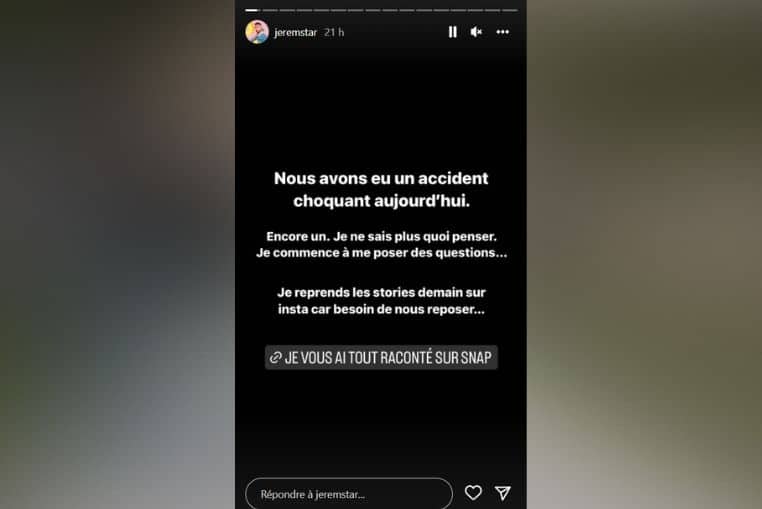Viewport: 762px width, 509px height.
Task: Open jeremstar's profile picture avatar
Action: [x=257, y=32]
